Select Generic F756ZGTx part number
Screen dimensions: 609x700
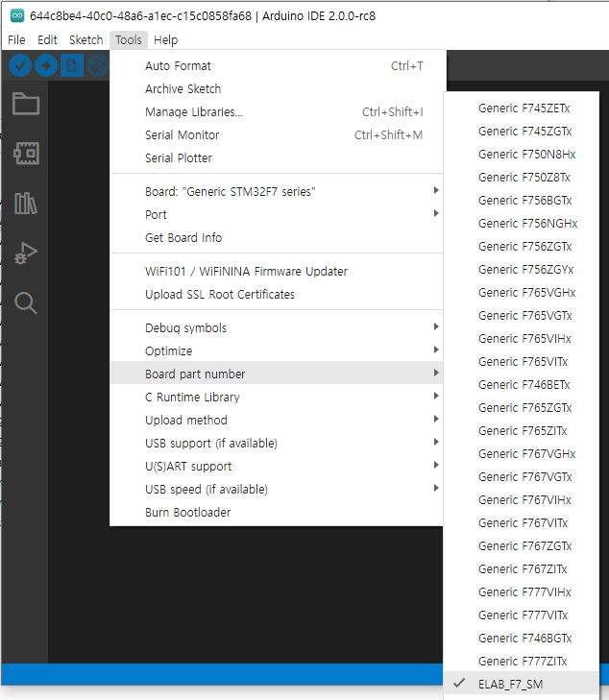pos(521,247)
